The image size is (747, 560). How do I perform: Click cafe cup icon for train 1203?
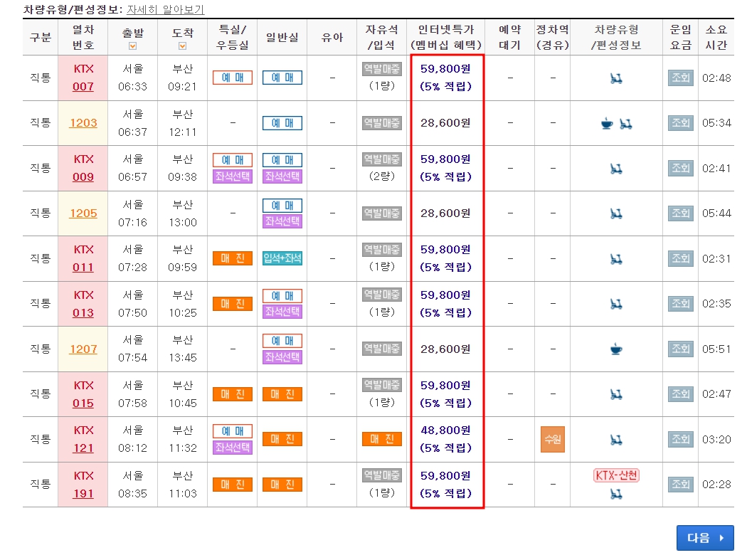pos(607,123)
